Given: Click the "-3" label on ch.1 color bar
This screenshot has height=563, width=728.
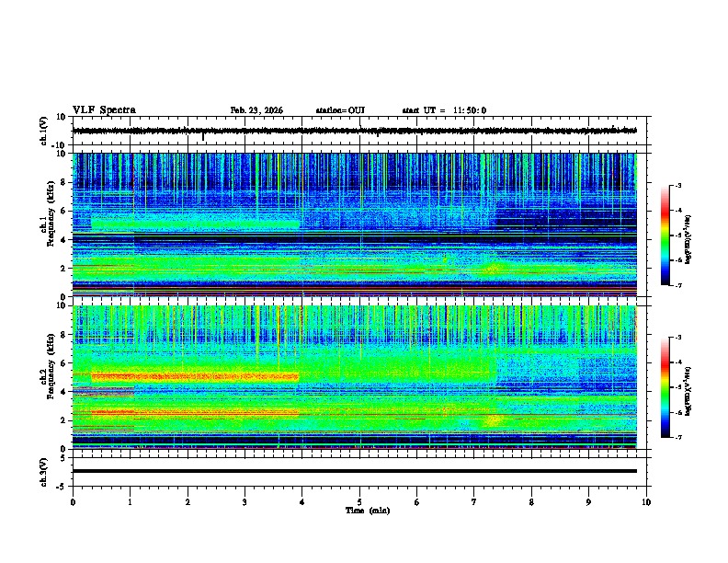Looking at the screenshot, I should [x=677, y=185].
